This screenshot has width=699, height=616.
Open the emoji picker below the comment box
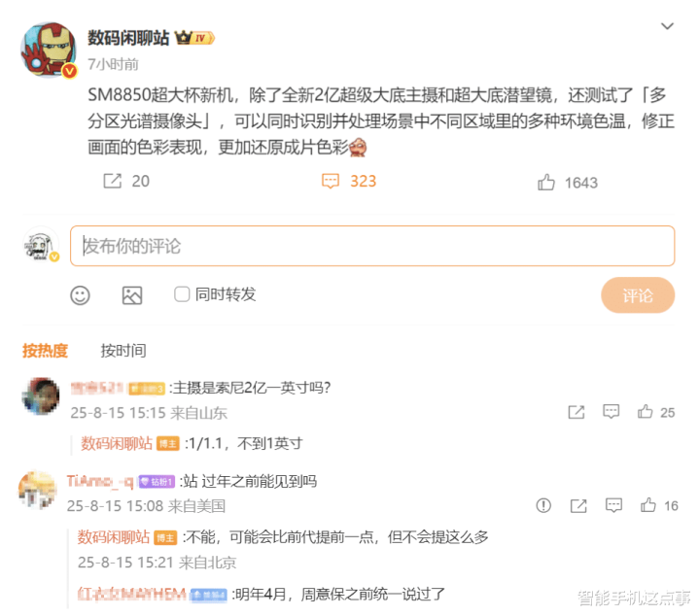tap(81, 295)
